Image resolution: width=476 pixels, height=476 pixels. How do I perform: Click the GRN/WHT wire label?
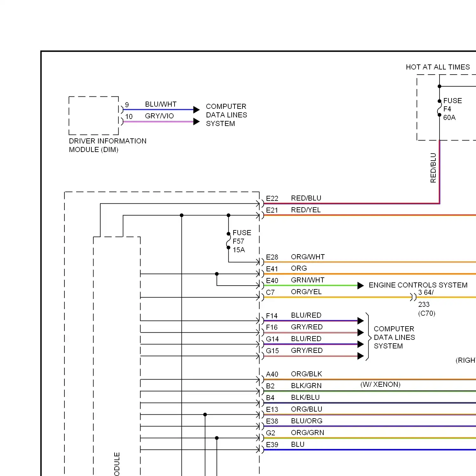(308, 280)
